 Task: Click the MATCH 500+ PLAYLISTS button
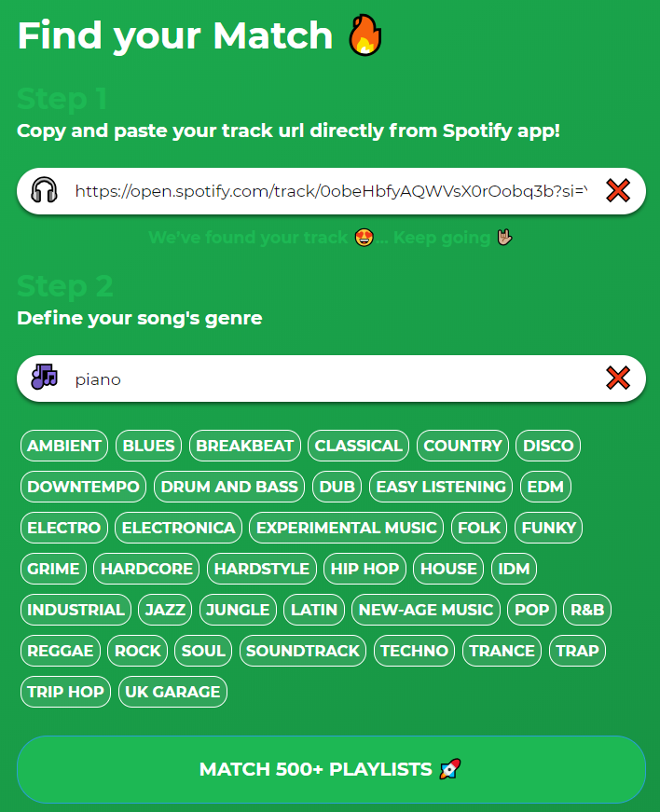pyautogui.click(x=330, y=769)
